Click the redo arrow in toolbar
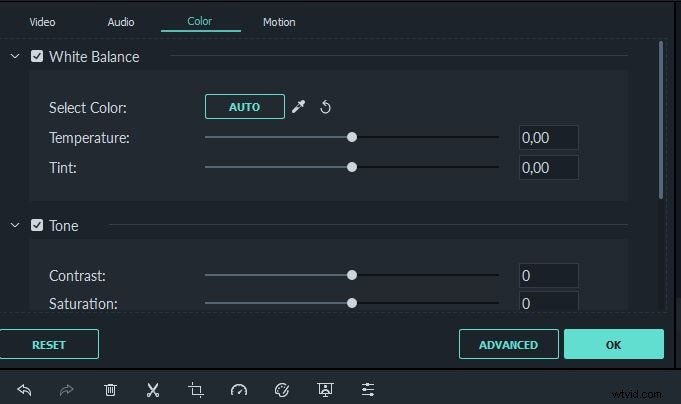Viewport: 681px width, 404px height. pos(66,390)
